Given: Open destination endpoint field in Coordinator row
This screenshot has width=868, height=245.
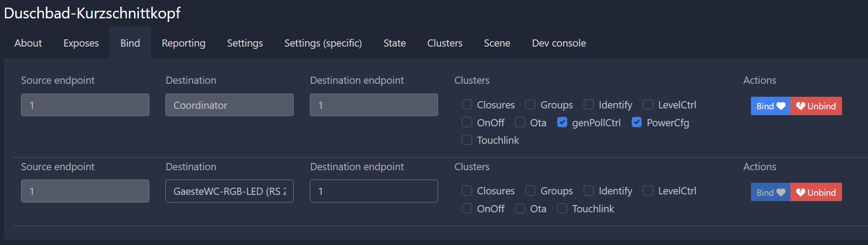Looking at the screenshot, I should coord(374,105).
